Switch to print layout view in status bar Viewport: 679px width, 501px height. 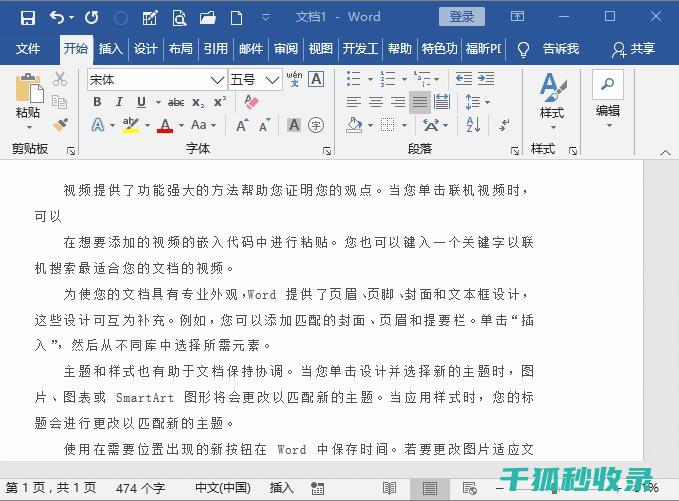point(430,489)
